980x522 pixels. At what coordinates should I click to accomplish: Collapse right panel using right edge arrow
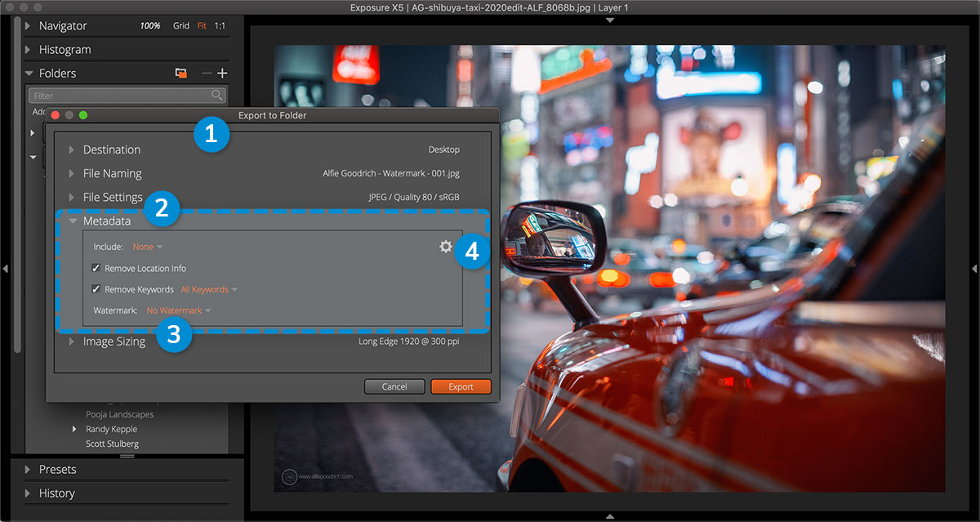click(x=973, y=268)
